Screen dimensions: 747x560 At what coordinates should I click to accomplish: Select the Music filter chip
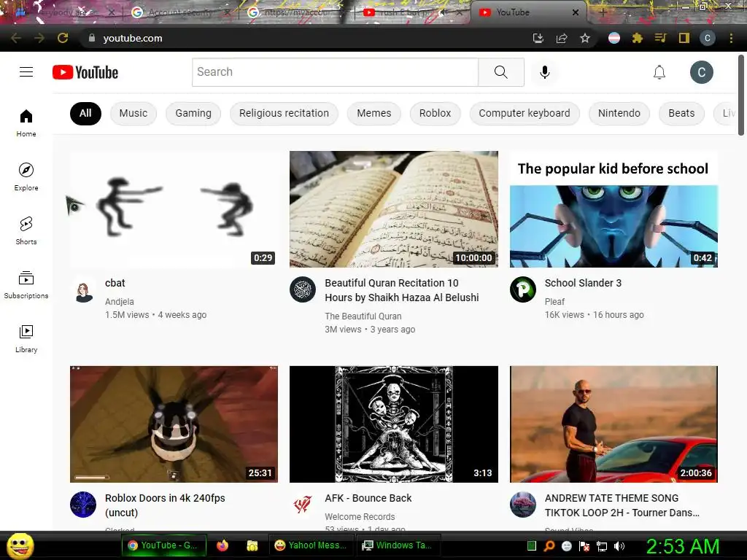pyautogui.click(x=133, y=113)
